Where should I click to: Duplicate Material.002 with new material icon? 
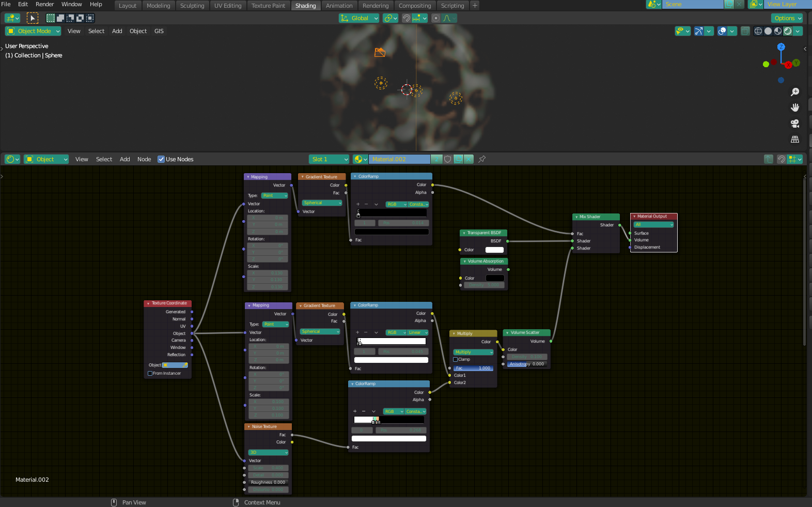[458, 159]
